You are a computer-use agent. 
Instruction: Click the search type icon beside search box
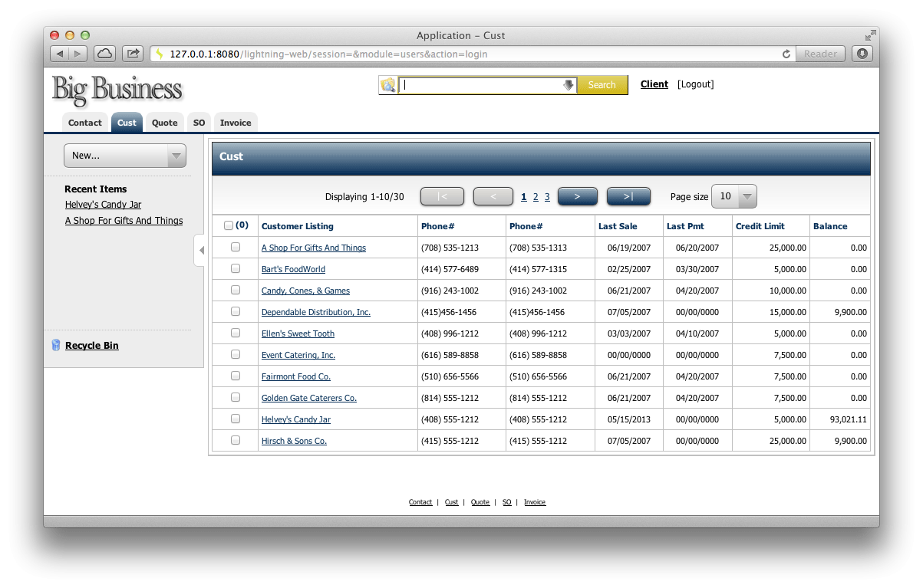388,85
